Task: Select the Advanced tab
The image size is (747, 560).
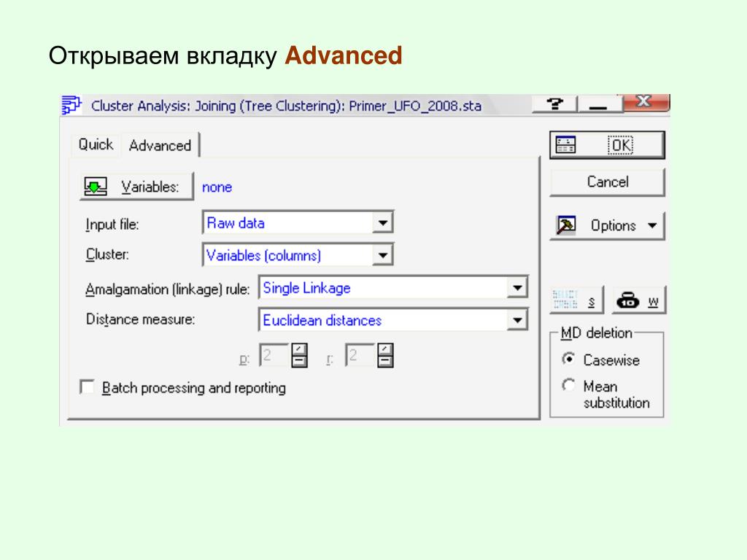Action: click(x=160, y=145)
